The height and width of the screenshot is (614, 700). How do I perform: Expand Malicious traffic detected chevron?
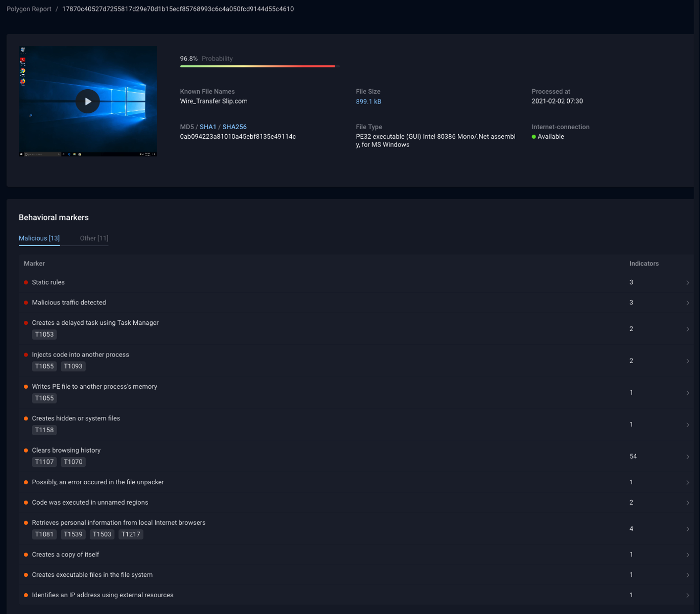[x=688, y=303]
